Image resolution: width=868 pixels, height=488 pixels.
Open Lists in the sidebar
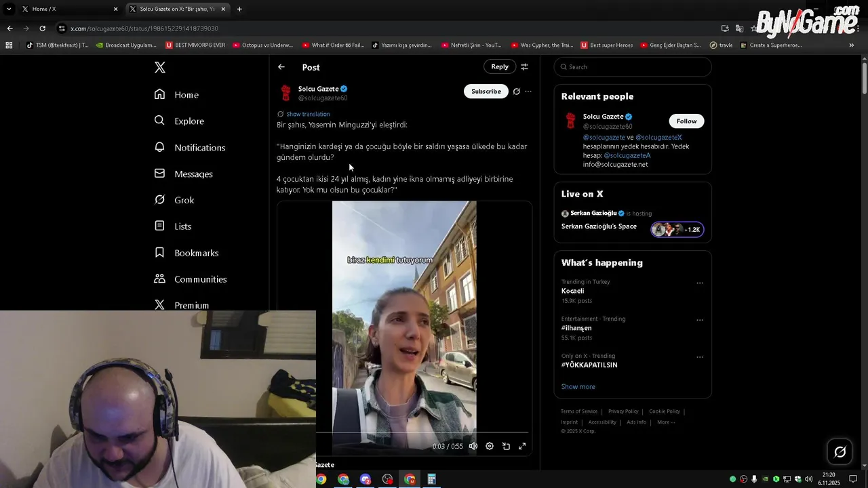[x=173, y=226]
